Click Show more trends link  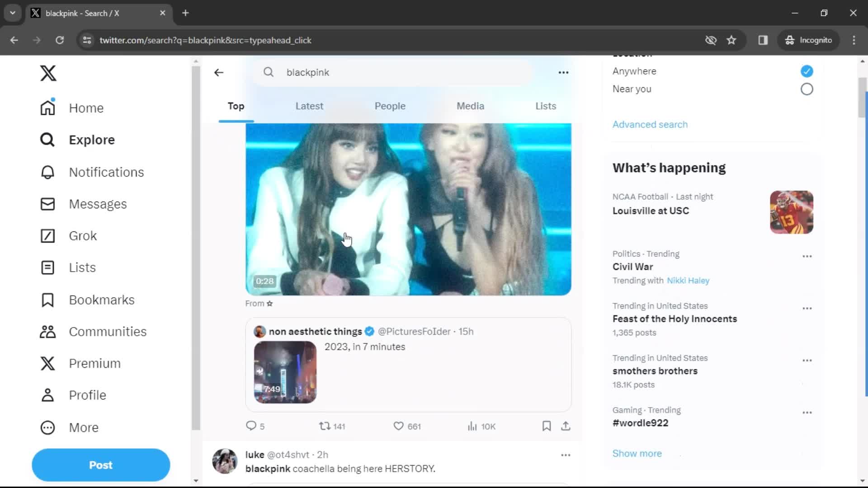tap(637, 453)
